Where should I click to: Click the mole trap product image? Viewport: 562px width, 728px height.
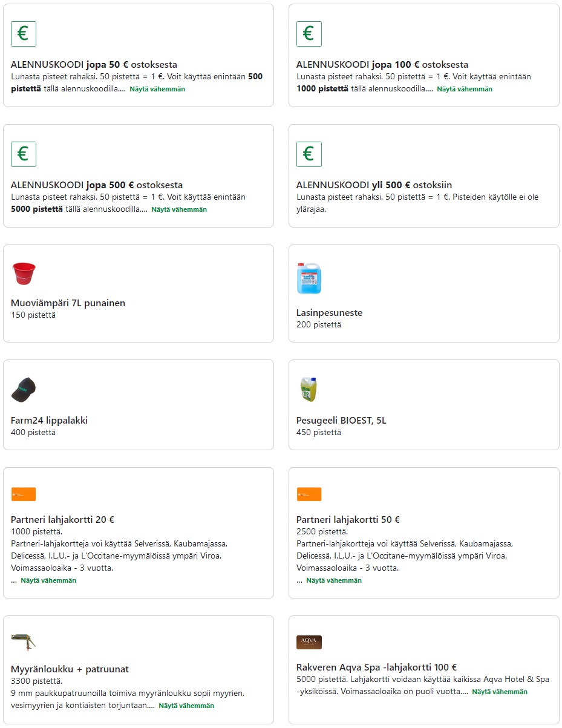(x=24, y=641)
